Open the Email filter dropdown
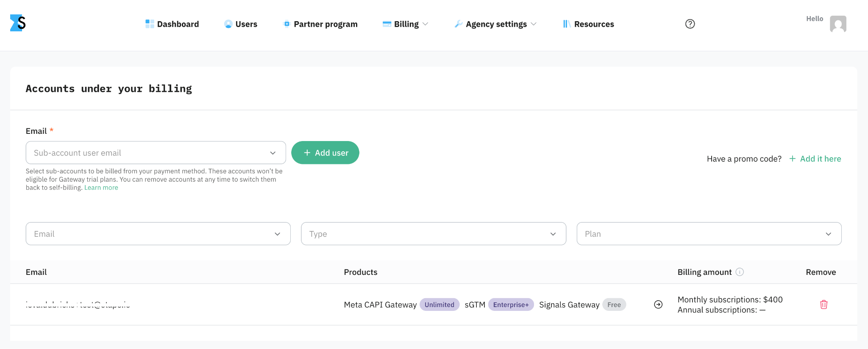Screen dimensions: 868x349 click(158, 234)
